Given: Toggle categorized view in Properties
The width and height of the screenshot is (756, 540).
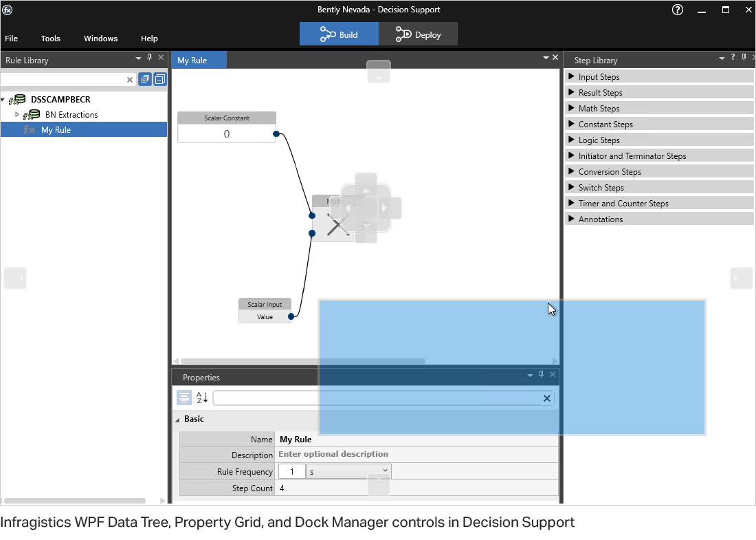Looking at the screenshot, I should [x=184, y=398].
